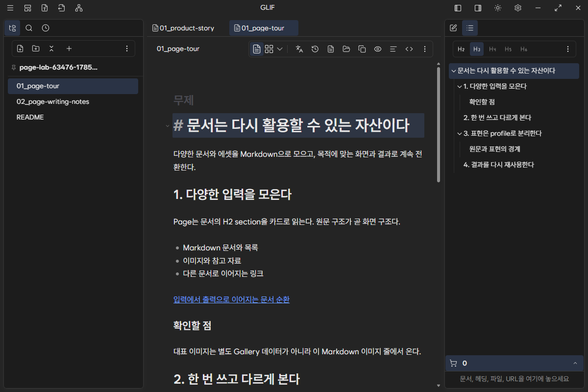The image size is (588, 392).
Task: Click the 01_page-tour breadcrumb title
Action: tap(178, 49)
